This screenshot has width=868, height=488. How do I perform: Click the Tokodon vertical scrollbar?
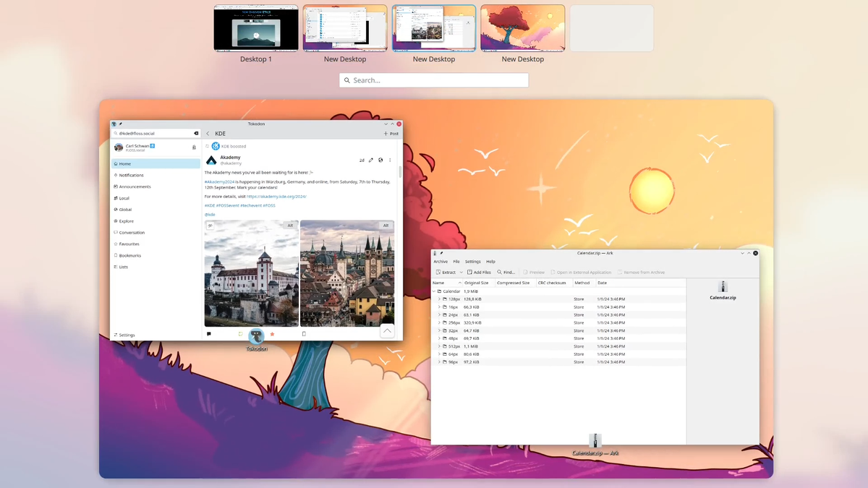click(x=400, y=172)
